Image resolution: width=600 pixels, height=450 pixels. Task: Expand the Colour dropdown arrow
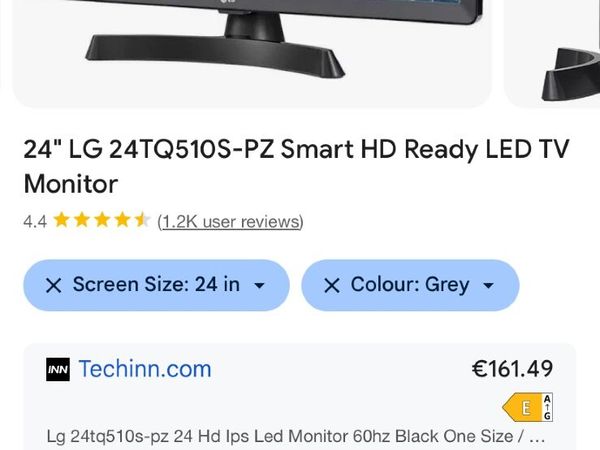488,285
